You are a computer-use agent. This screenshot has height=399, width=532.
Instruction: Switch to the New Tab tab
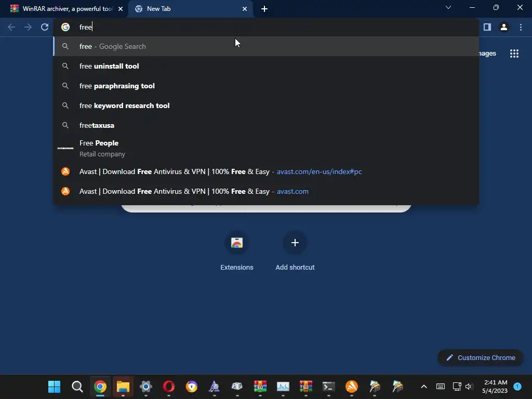[192, 9]
